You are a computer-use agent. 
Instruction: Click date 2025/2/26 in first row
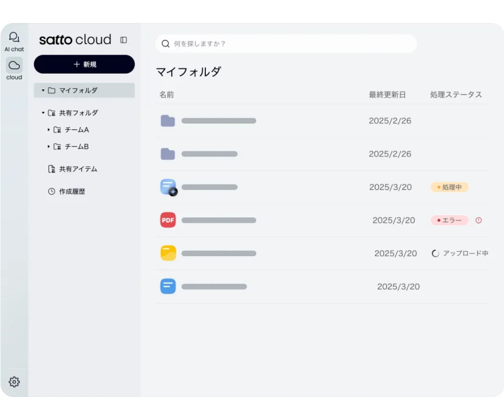pos(390,121)
